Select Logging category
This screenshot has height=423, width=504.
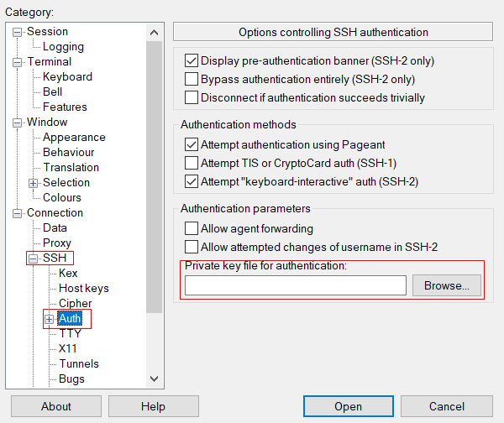pos(63,47)
